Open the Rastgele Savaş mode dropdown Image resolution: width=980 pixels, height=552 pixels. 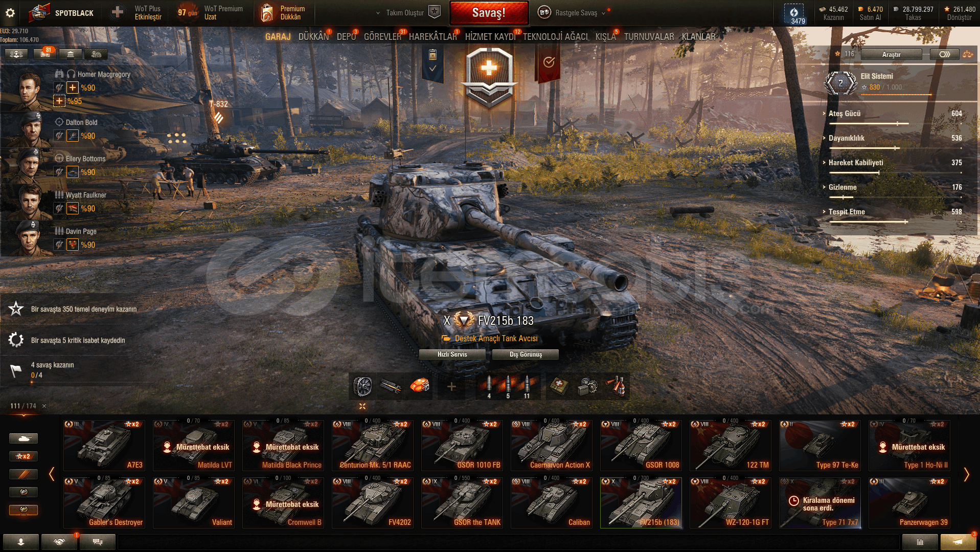(574, 13)
